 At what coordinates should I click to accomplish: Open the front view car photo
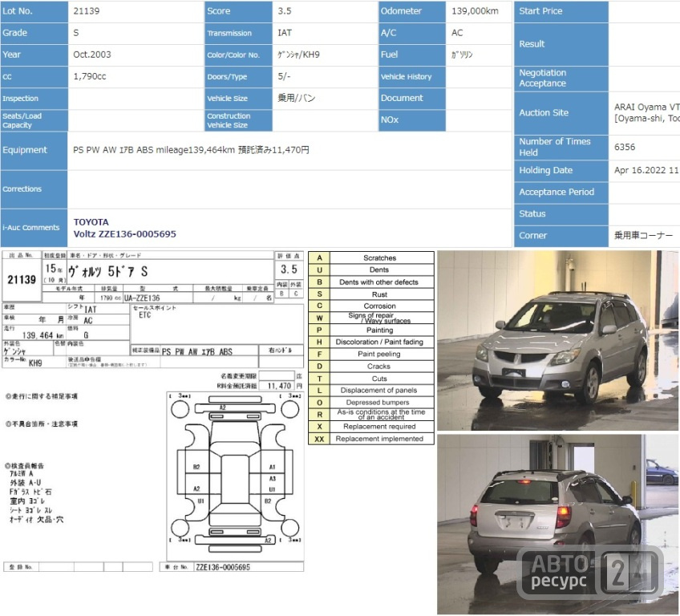[x=558, y=340]
